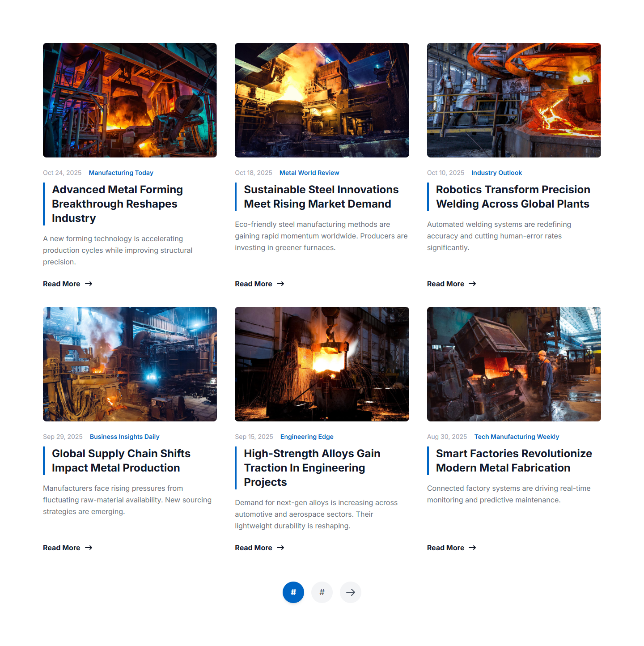This screenshot has height=646, width=644.
Task: Open Advanced Metal Forming Breakthrough article title
Action: (117, 204)
